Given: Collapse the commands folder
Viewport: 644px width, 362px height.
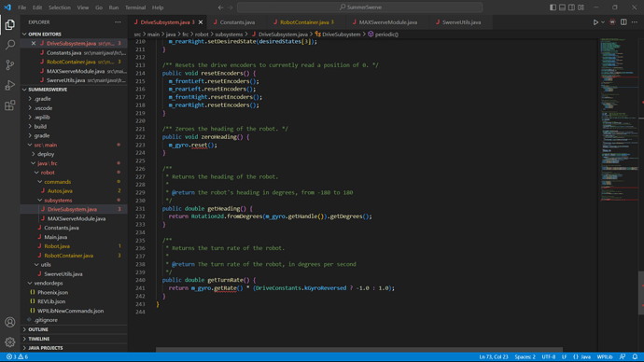Looking at the screenshot, I should 58,182.
